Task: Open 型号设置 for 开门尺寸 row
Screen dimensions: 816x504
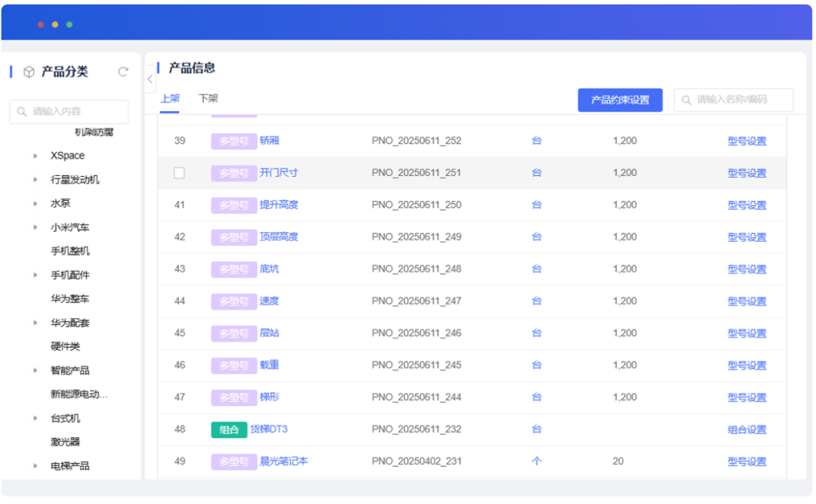Action: [x=746, y=173]
